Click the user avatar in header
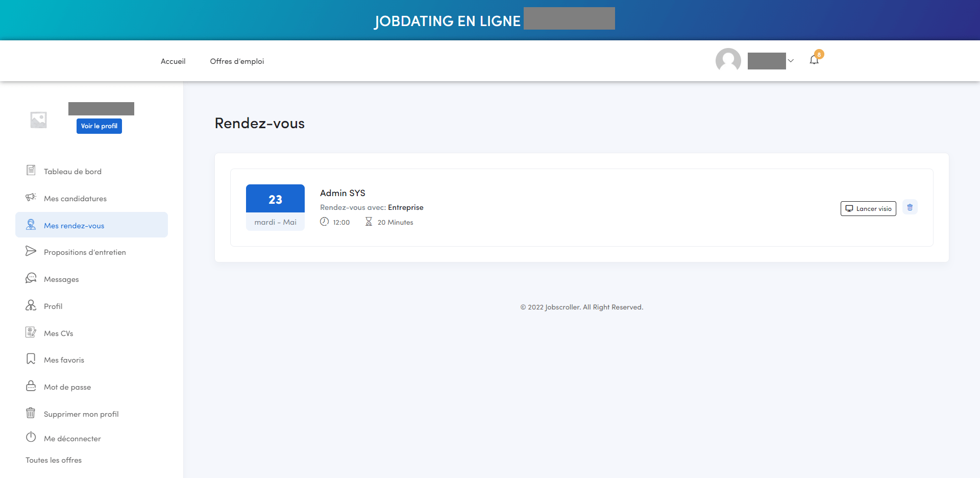The height and width of the screenshot is (478, 980). click(728, 61)
